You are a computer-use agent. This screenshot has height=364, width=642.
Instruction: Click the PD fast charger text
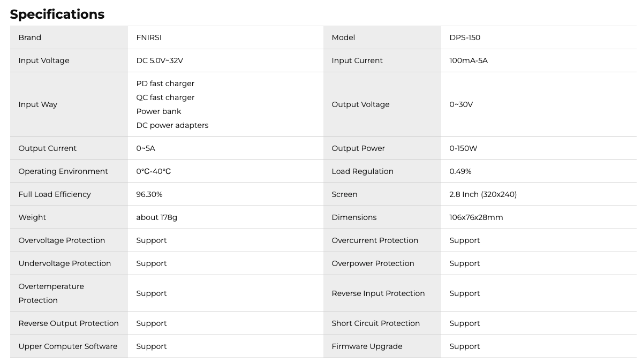click(x=165, y=84)
